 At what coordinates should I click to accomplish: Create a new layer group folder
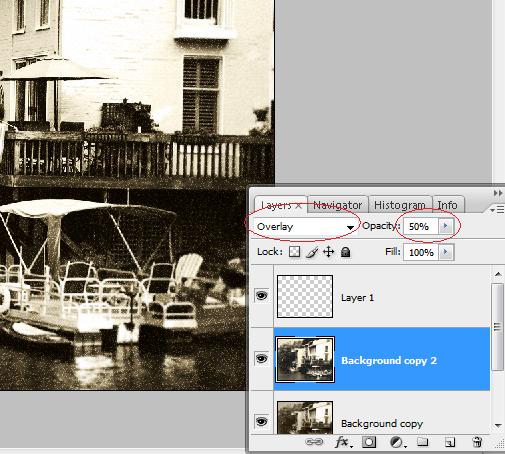click(x=423, y=442)
